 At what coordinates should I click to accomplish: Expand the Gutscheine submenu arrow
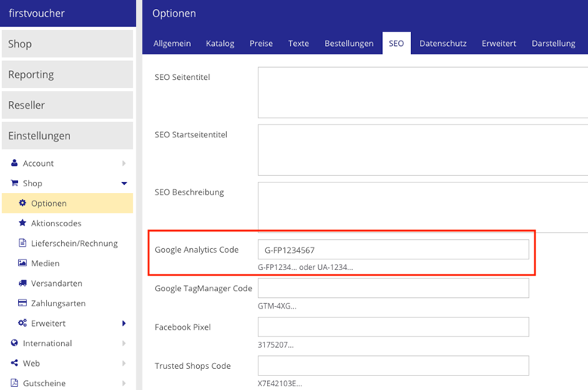click(124, 383)
